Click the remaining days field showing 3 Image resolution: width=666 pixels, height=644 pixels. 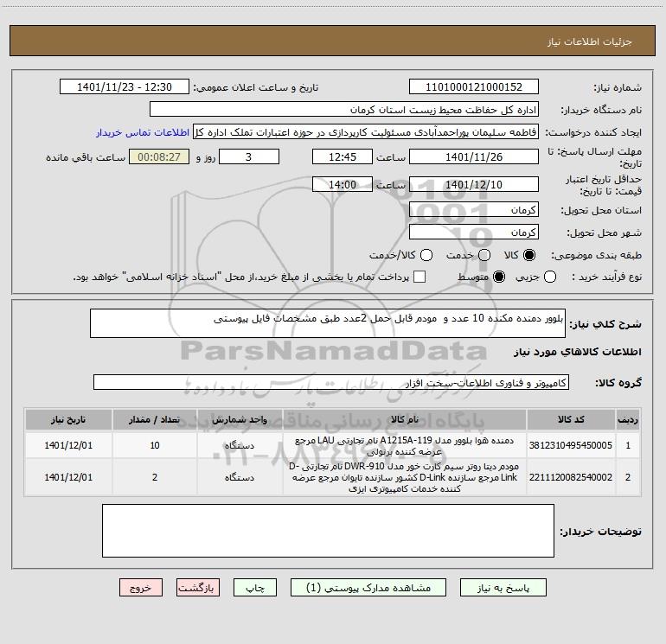(x=249, y=156)
